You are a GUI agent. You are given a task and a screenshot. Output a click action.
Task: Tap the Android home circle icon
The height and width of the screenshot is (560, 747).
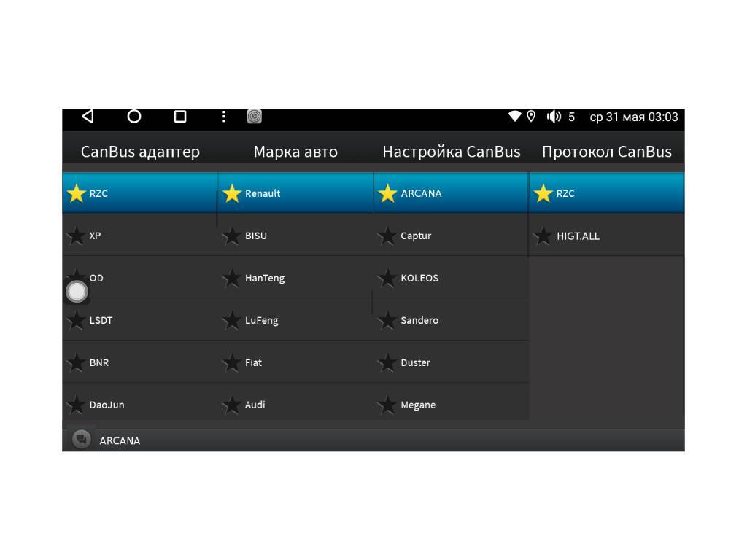(134, 116)
